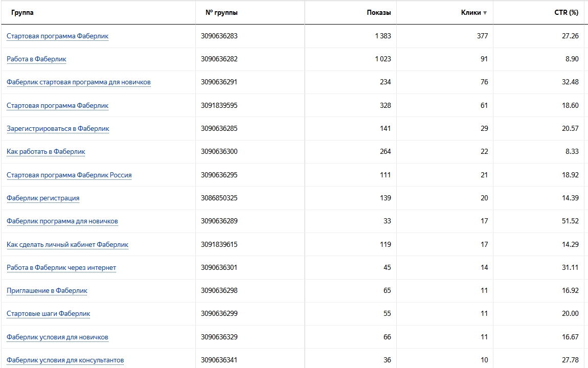
Task: Open Фаберлик условия для консультантов link
Action: click(65, 360)
